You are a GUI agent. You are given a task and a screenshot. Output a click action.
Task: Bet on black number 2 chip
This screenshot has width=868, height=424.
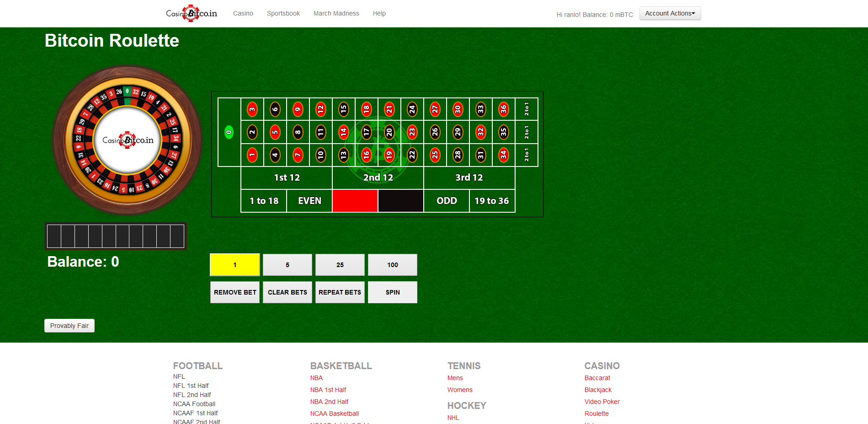coord(252,132)
